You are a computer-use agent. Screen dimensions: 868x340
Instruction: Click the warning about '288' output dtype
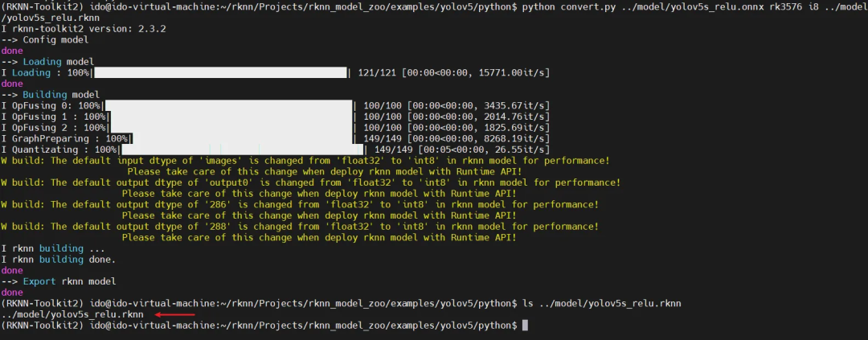[x=300, y=232]
